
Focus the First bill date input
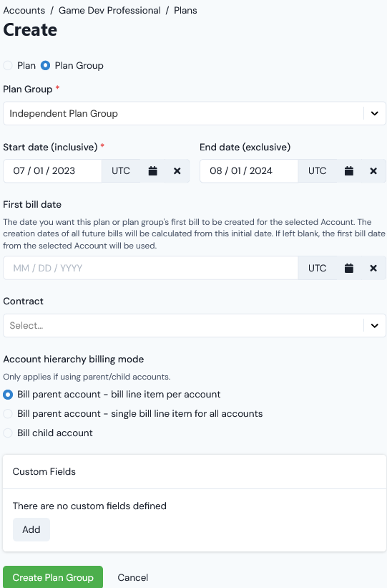pos(151,268)
